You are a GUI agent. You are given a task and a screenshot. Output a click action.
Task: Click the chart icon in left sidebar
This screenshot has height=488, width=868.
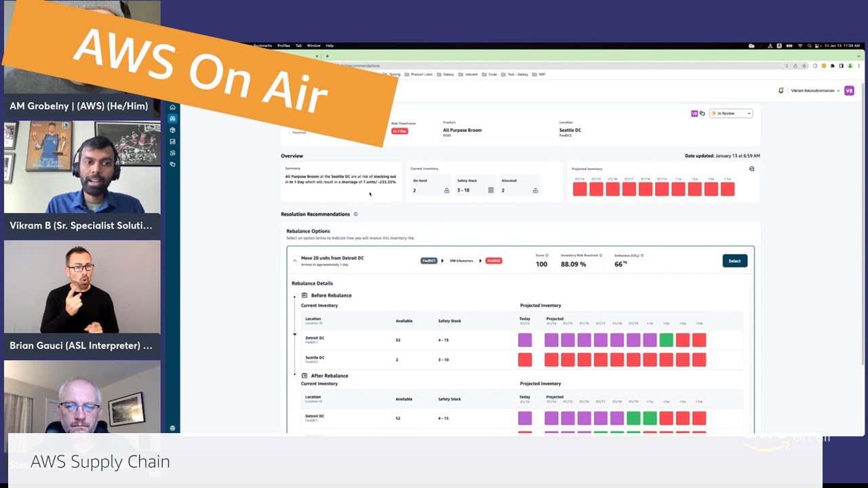pyautogui.click(x=172, y=142)
